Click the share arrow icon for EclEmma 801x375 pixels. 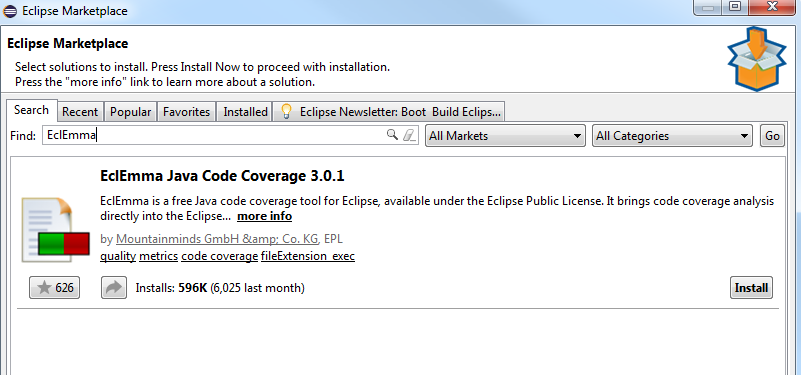(x=113, y=288)
